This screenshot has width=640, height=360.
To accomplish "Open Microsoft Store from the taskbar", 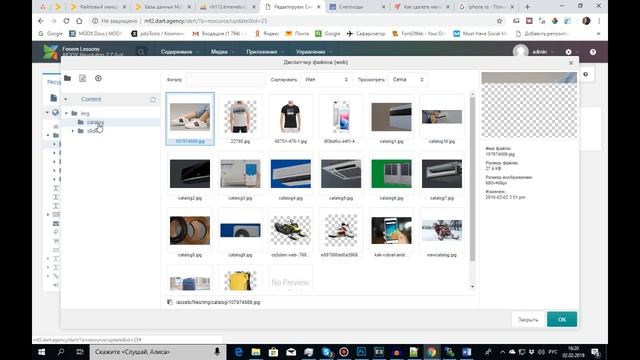I will pos(273,352).
